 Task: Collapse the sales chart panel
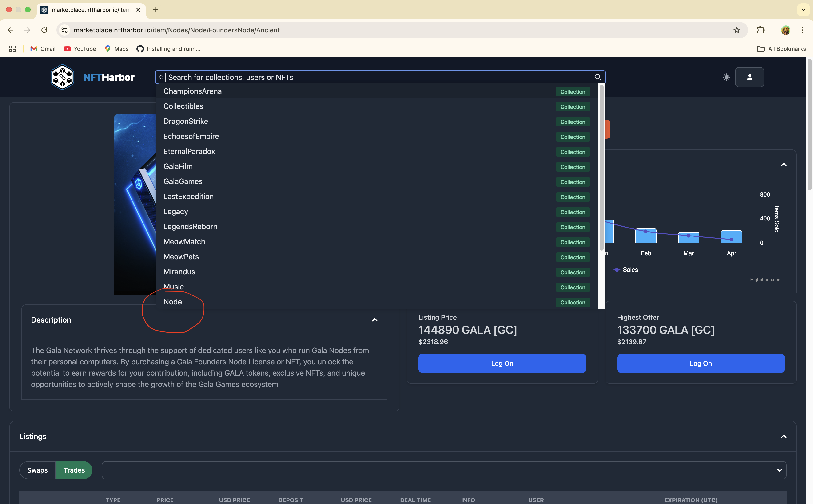(x=783, y=165)
